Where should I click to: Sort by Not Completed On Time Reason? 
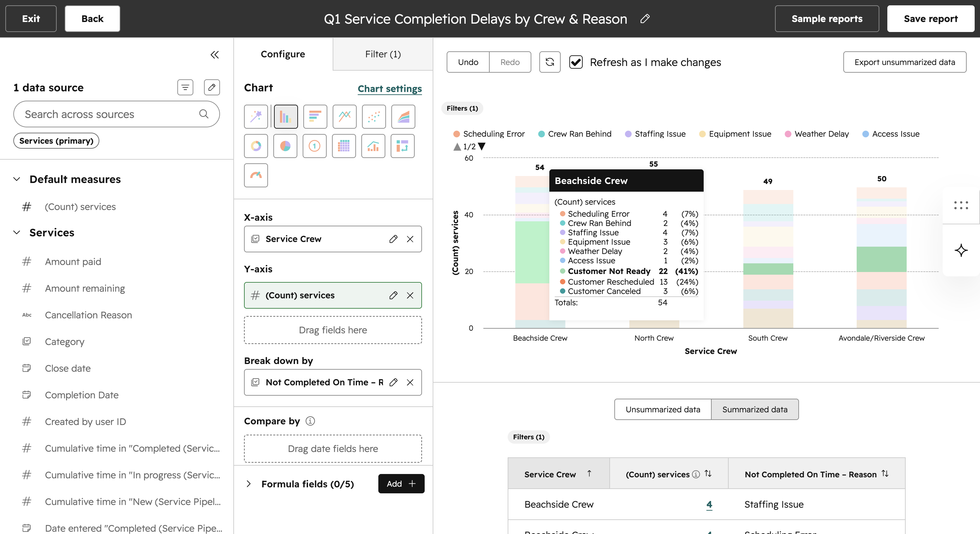[885, 474]
